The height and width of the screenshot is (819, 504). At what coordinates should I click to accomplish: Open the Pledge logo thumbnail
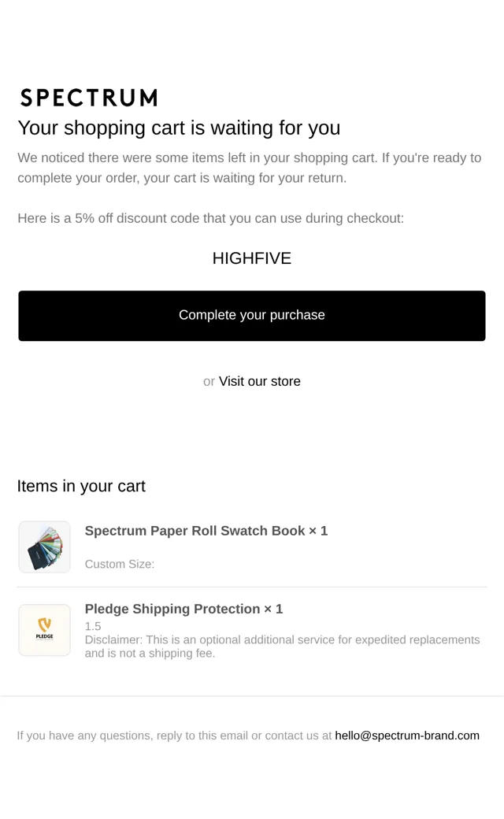[x=44, y=630]
